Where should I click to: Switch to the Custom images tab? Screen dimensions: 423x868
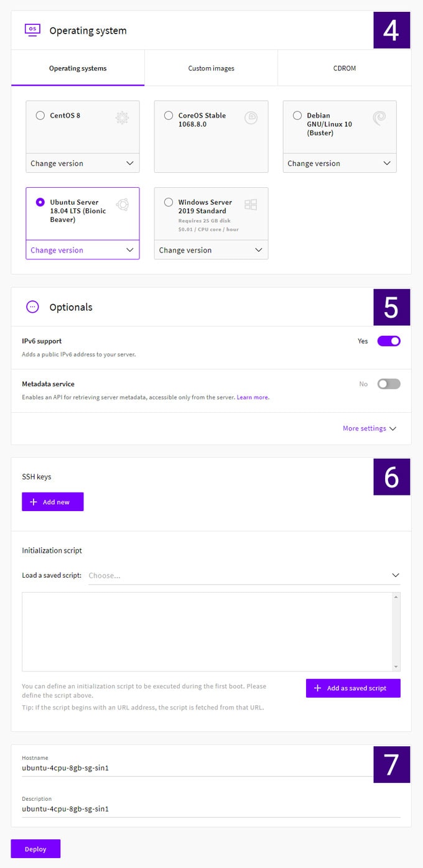point(210,67)
